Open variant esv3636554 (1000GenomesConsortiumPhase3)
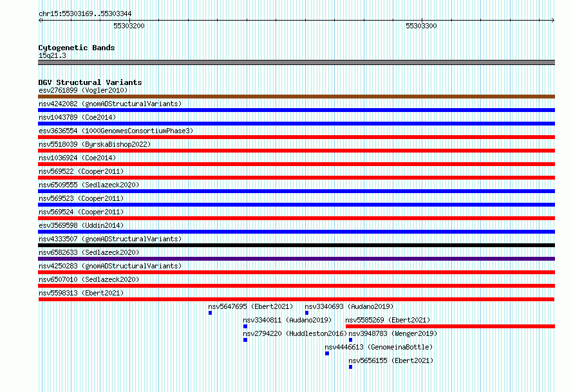Screen dimensions: 573x392 click(x=116, y=131)
